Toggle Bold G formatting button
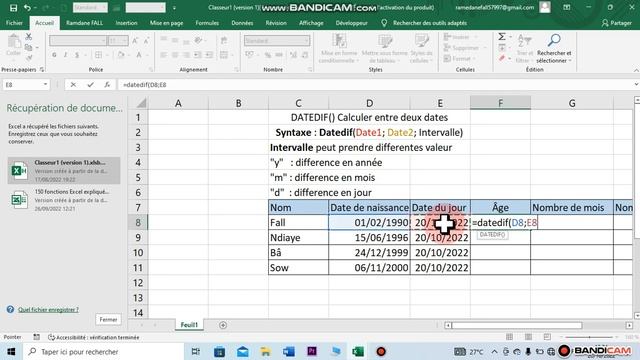 coord(54,55)
